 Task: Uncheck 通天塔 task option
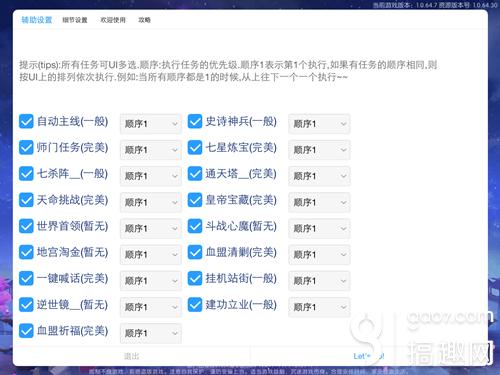click(x=195, y=174)
